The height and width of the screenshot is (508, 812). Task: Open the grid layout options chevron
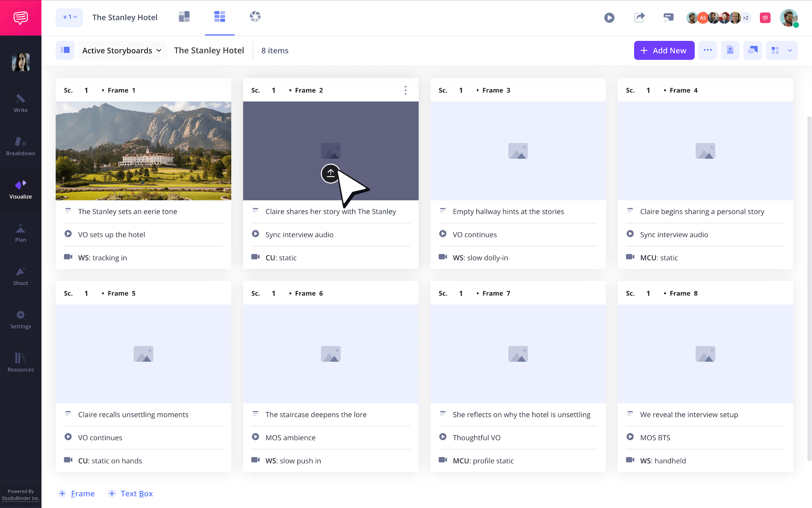pos(790,50)
